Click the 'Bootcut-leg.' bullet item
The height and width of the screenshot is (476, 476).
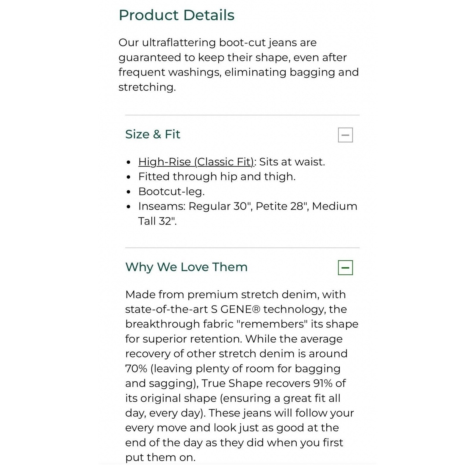(x=171, y=191)
